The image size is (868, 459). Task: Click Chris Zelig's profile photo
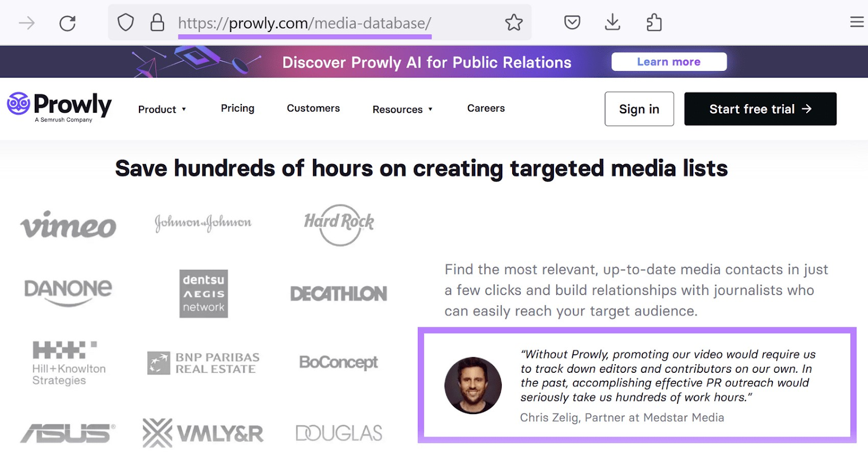(x=473, y=385)
